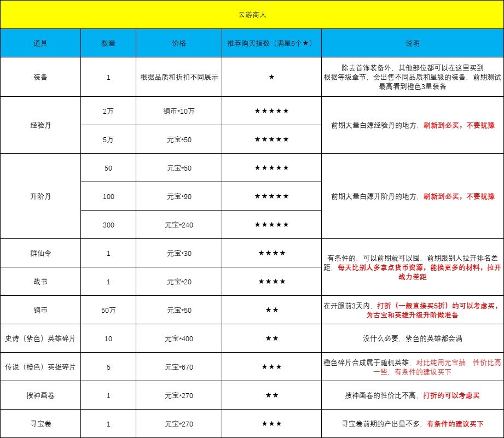
Task: Click the 寻宝卷 item cell
Action: point(40,424)
